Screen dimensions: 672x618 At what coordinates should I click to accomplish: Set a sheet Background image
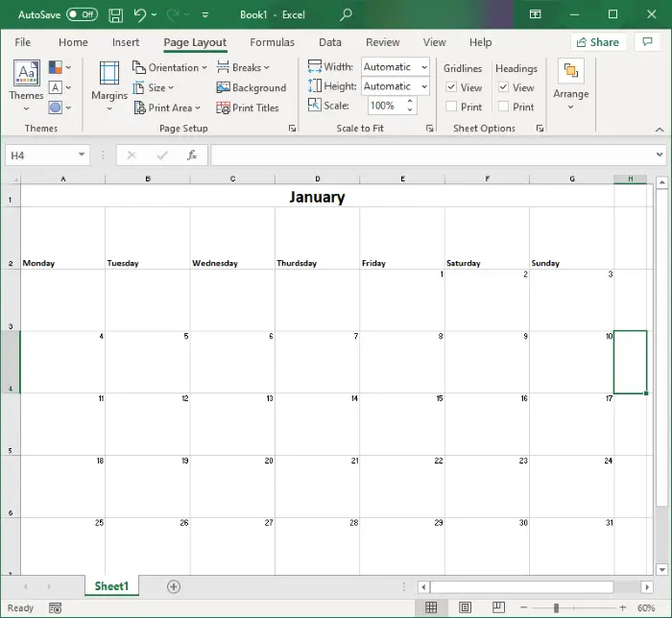252,87
